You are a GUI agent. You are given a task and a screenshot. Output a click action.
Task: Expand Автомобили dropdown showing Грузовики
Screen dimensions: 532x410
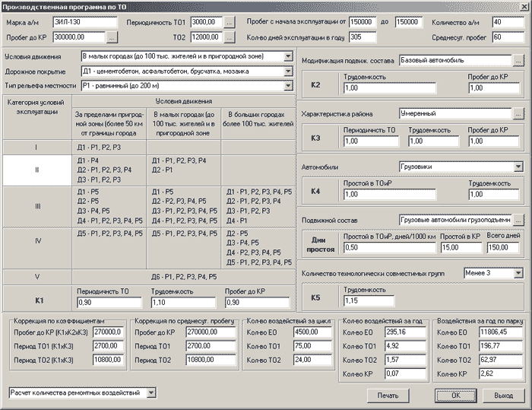pos(518,167)
